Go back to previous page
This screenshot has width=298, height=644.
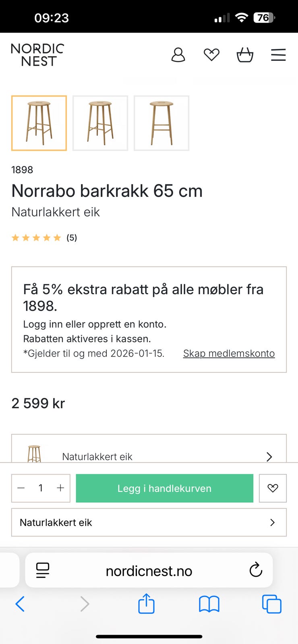20,604
